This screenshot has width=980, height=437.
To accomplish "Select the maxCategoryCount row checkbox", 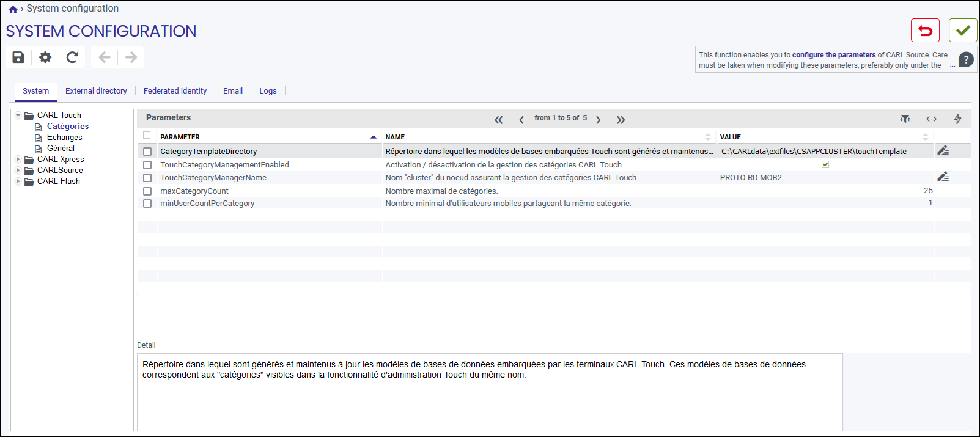I will point(147,191).
